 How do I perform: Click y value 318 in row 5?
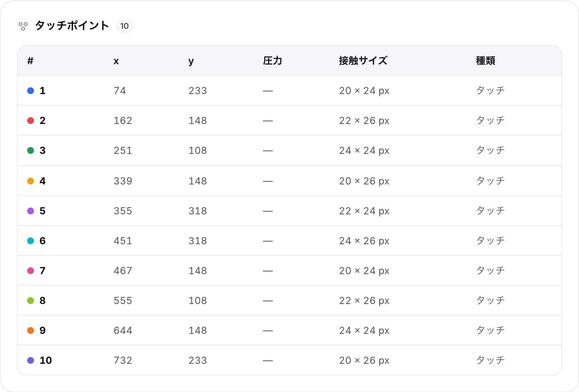pos(198,211)
